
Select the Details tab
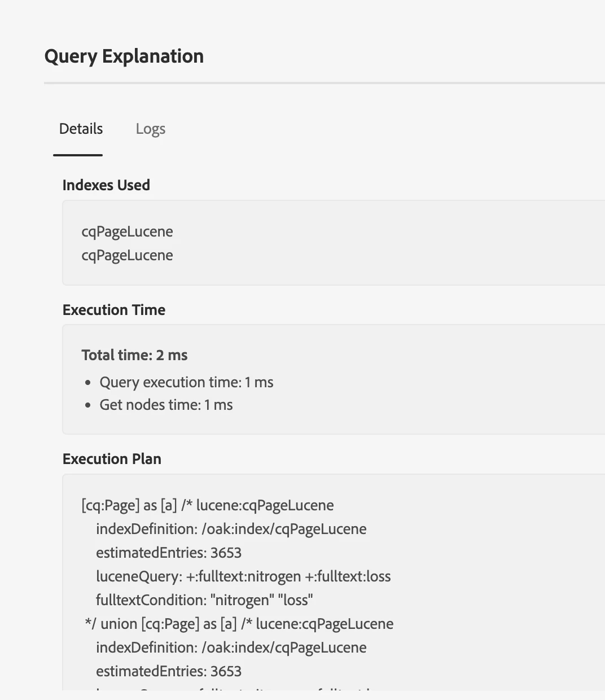[x=81, y=129]
